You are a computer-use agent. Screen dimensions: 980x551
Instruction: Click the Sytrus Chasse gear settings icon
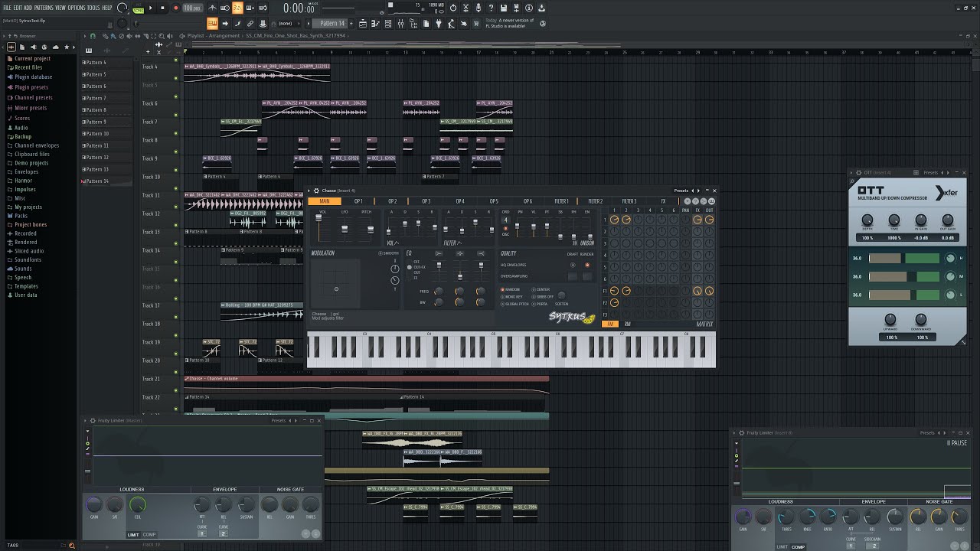click(x=317, y=191)
